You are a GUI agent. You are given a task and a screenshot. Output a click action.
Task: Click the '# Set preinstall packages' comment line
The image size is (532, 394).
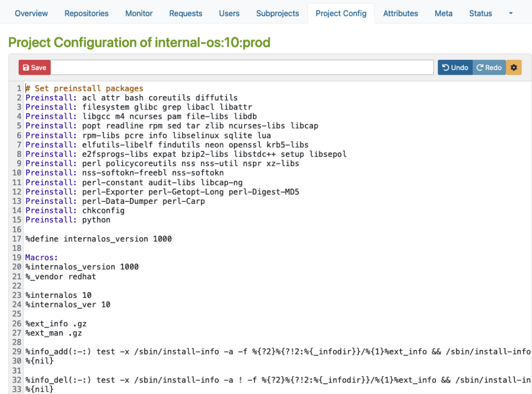(84, 88)
